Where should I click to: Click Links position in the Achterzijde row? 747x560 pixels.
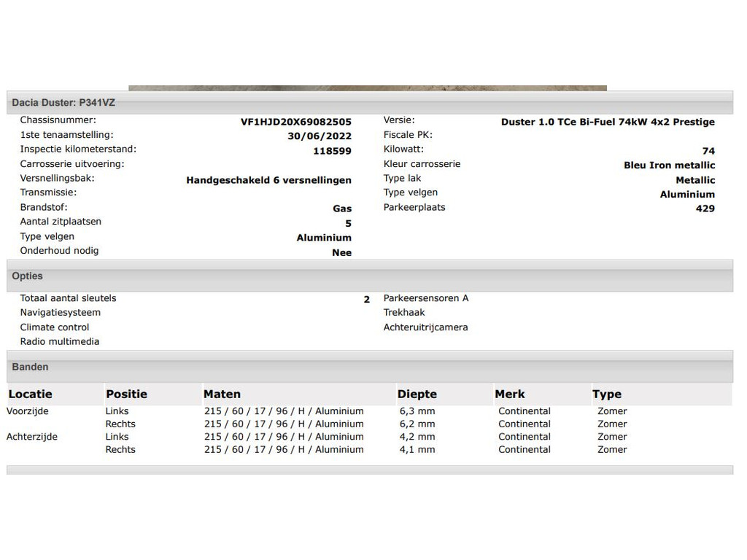click(117, 437)
